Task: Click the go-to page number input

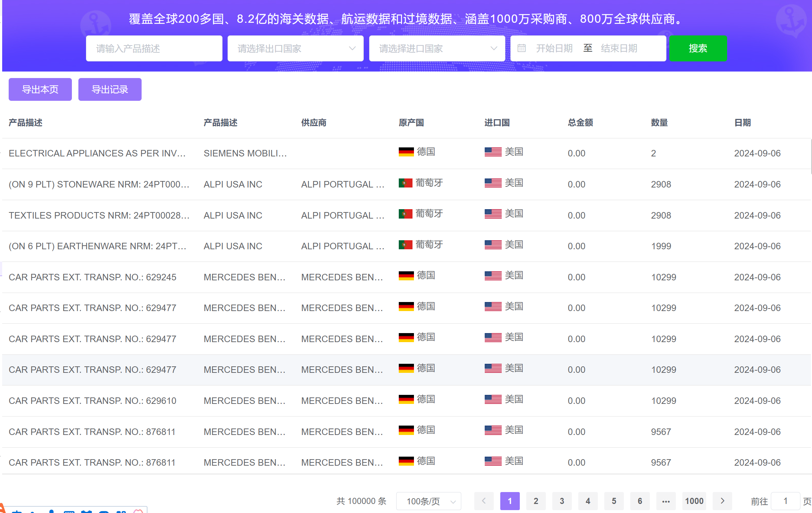Action: pyautogui.click(x=786, y=501)
